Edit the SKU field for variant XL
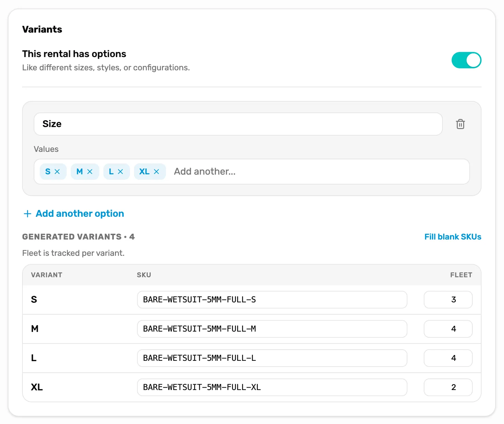 [x=272, y=387]
